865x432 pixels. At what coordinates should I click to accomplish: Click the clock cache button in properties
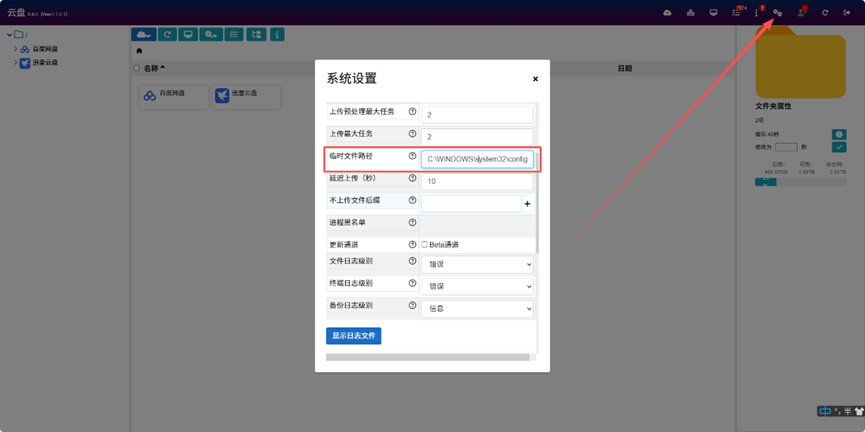[839, 134]
